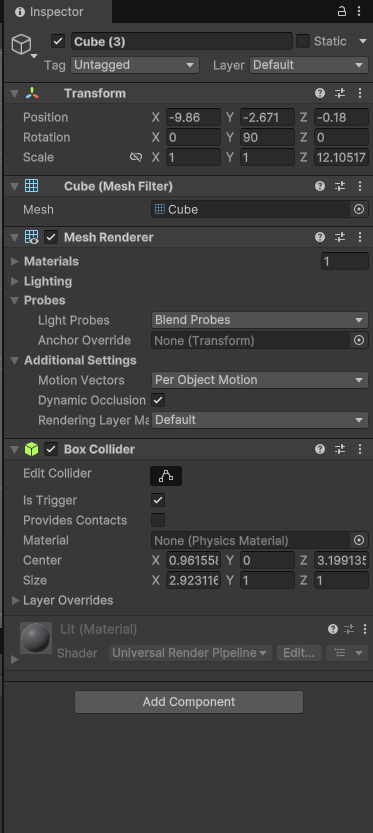Open Mesh Renderer kebab menu

coord(360,237)
